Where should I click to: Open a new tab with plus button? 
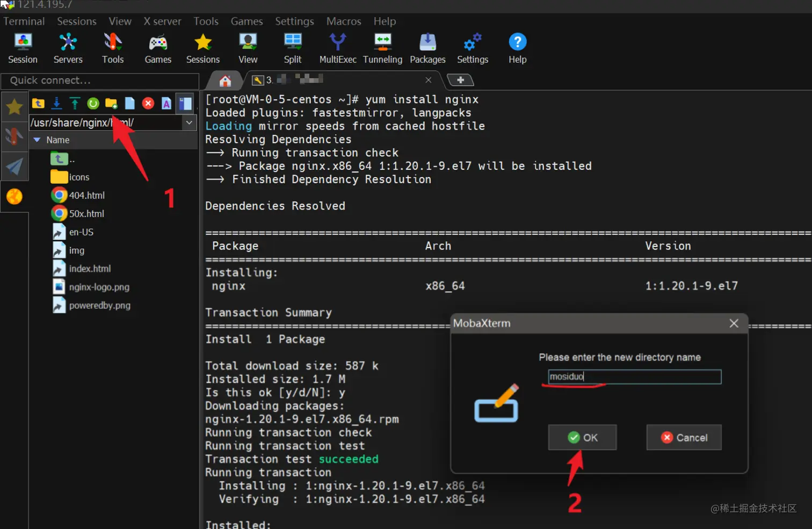(460, 80)
